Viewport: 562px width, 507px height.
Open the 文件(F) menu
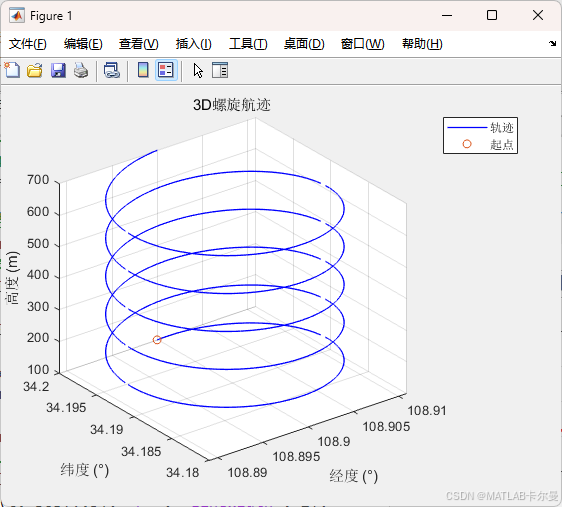(x=28, y=44)
